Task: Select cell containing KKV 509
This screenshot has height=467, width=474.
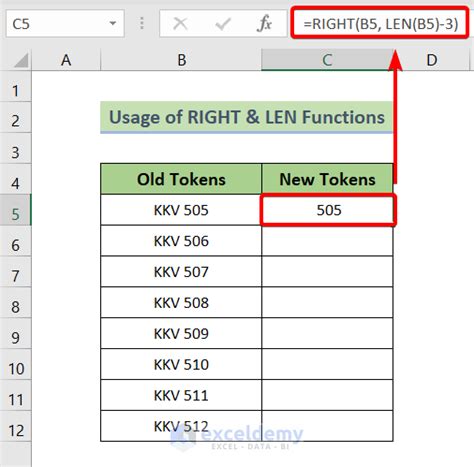Action: [x=181, y=333]
